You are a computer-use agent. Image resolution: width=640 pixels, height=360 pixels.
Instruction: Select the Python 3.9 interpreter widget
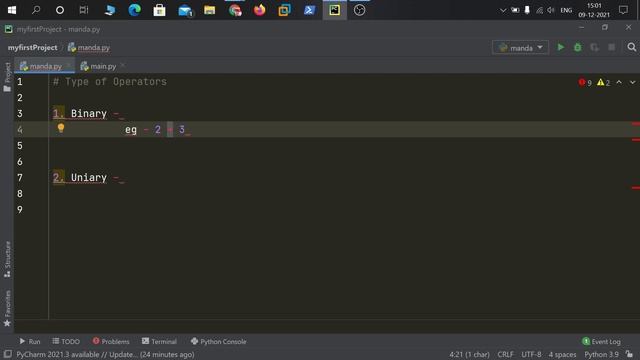(x=601, y=354)
